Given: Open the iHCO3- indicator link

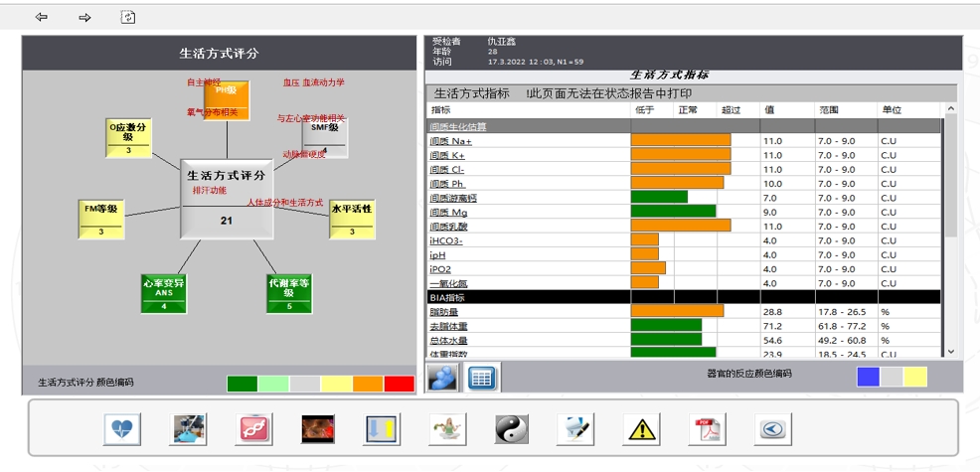Looking at the screenshot, I should 446,241.
